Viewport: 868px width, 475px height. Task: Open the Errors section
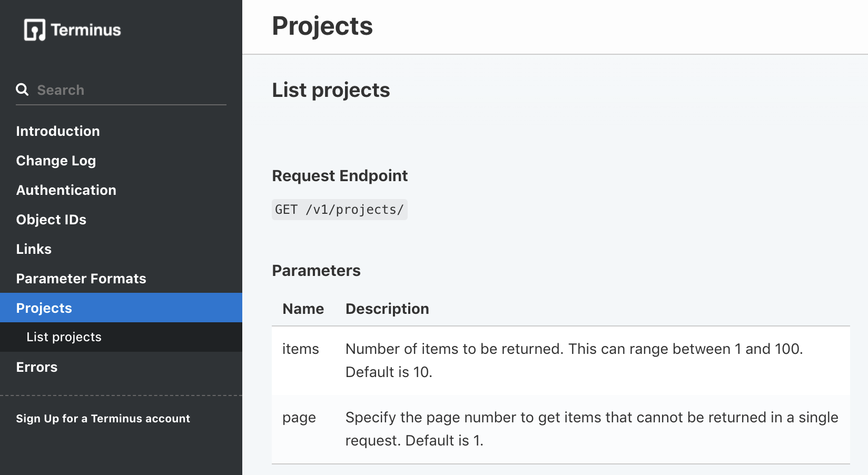pos(37,367)
